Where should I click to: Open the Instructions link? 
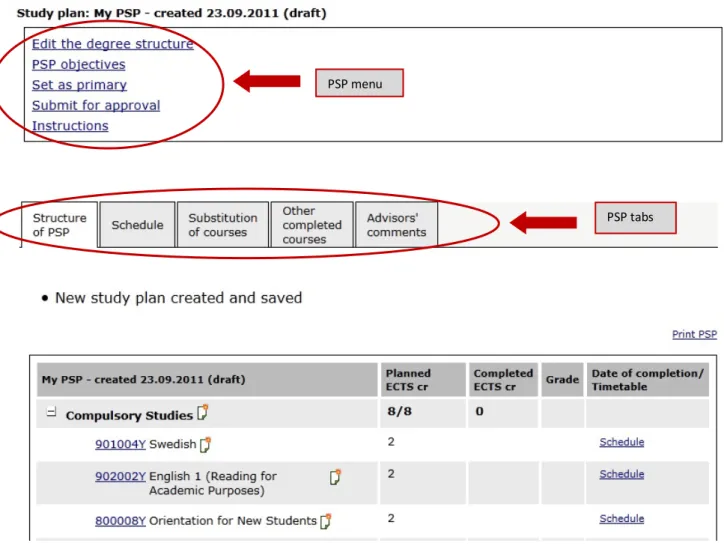70,126
